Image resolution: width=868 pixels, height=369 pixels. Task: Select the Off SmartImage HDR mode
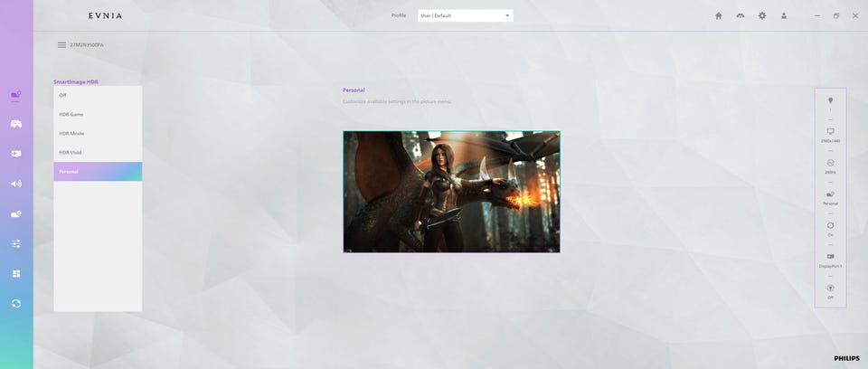point(98,95)
